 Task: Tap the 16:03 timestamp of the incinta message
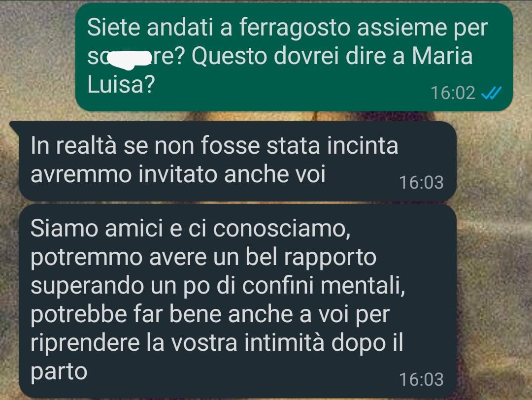coord(421,183)
